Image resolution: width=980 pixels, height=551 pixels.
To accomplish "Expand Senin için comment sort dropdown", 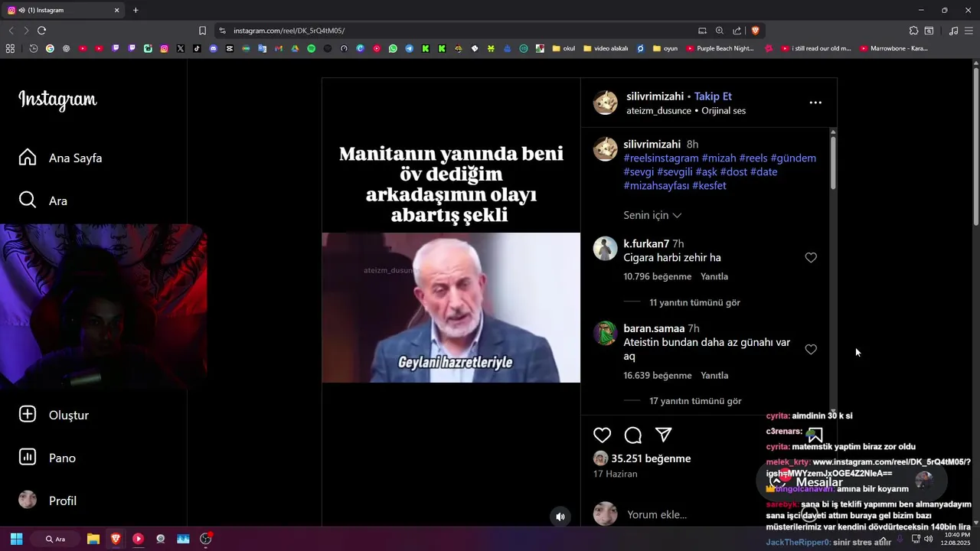I will [652, 215].
